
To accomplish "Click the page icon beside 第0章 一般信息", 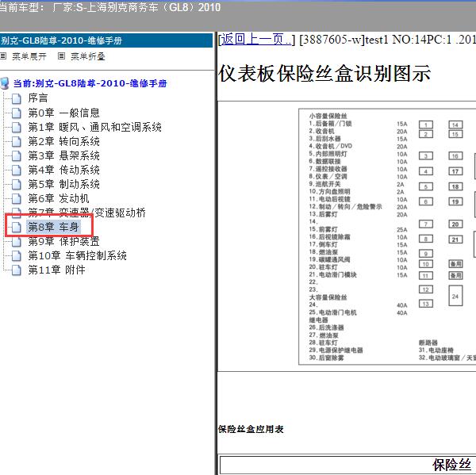I will [17, 113].
